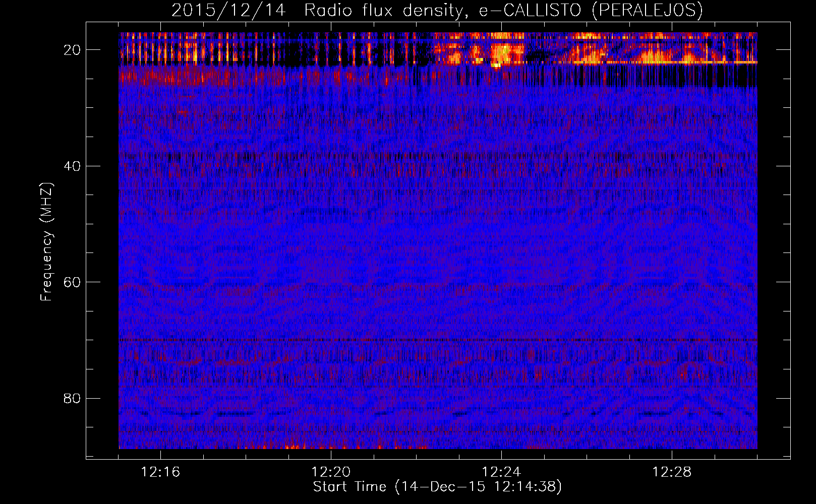Click the 12:20 time axis label

(x=331, y=472)
